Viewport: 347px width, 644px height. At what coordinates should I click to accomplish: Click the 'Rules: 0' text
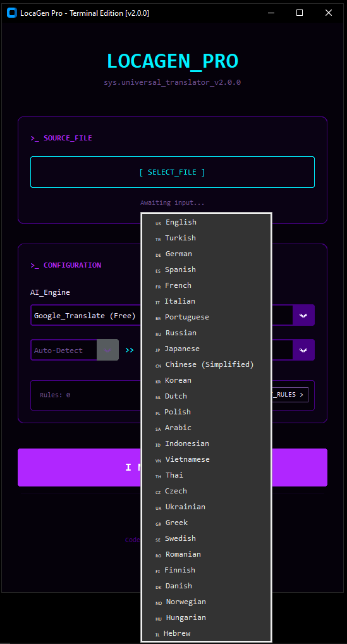55,395
